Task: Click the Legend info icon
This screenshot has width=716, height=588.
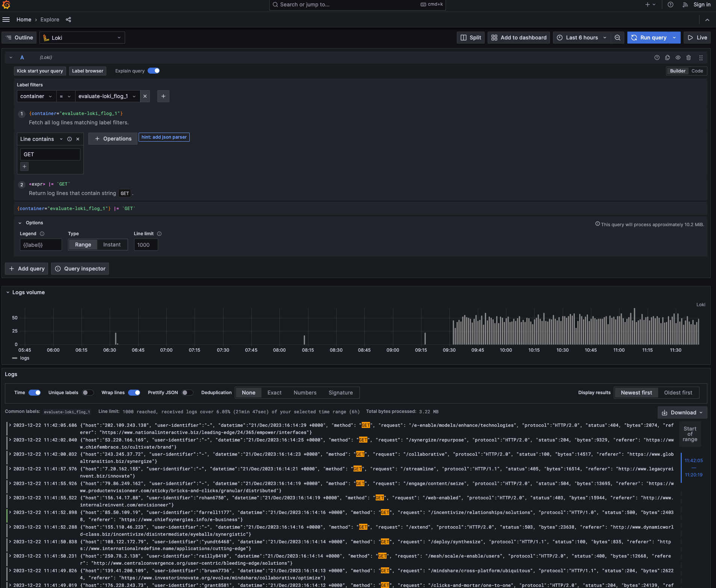Action: click(x=42, y=234)
